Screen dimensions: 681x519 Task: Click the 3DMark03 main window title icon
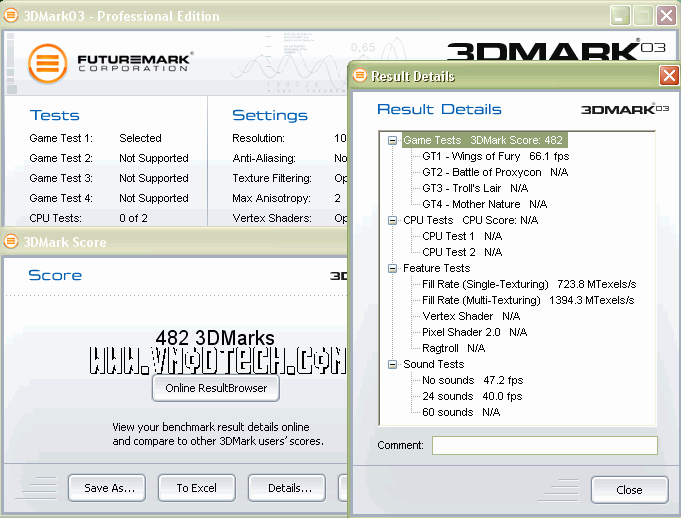click(11, 16)
